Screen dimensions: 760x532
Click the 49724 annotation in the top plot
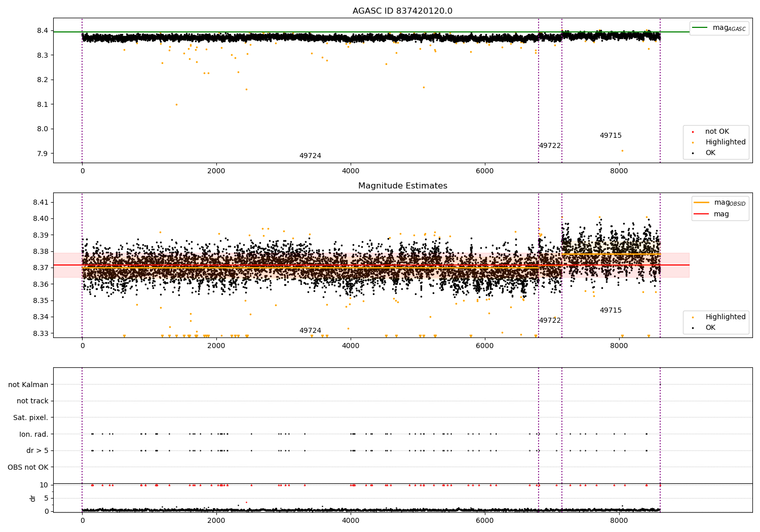pyautogui.click(x=310, y=156)
